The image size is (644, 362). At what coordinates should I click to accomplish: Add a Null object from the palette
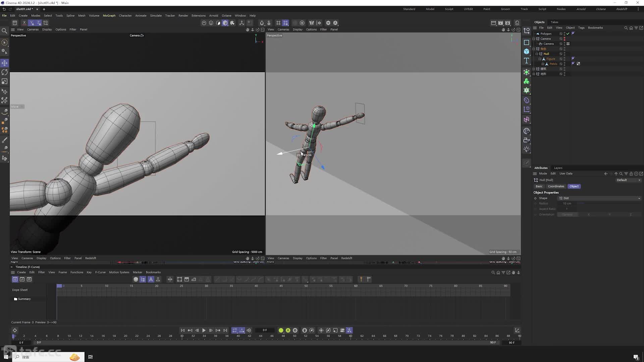(526, 31)
